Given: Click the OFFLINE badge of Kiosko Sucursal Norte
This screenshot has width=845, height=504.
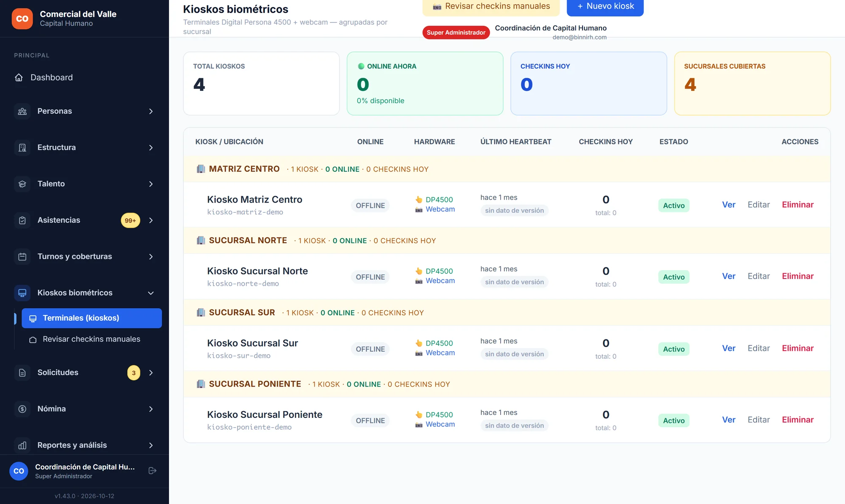Looking at the screenshot, I should coord(370,277).
